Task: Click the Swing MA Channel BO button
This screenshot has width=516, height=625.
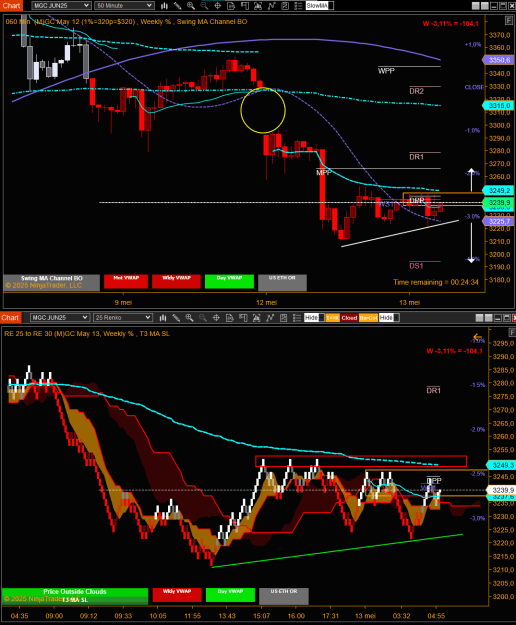Action: [51, 282]
